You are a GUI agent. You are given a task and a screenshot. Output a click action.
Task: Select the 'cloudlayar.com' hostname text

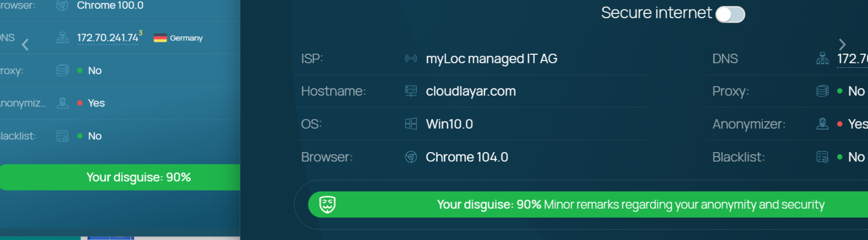[471, 91]
